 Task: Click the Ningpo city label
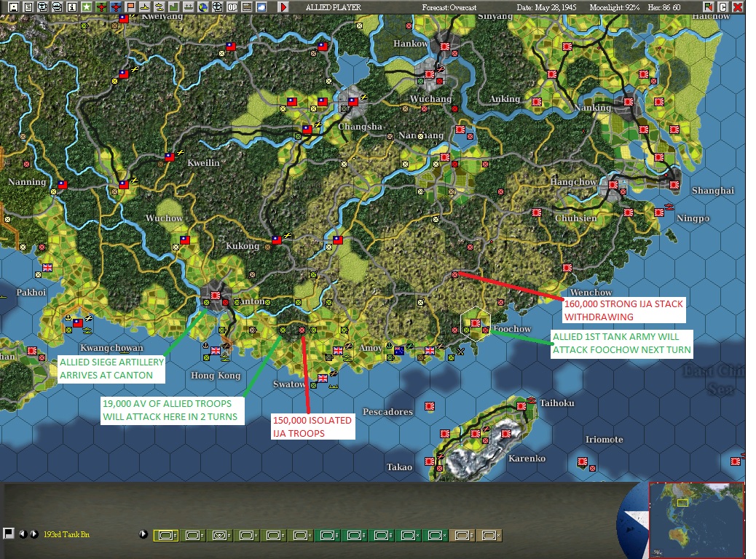693,218
